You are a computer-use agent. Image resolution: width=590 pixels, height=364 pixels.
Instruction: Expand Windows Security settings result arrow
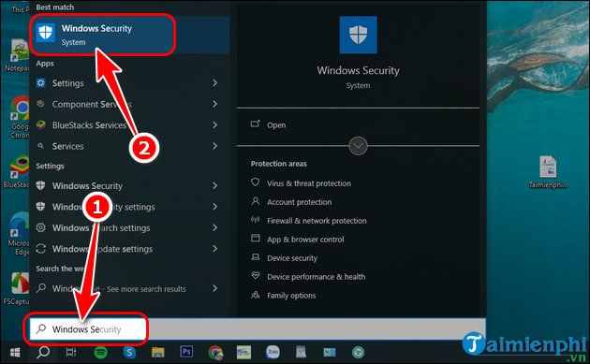(x=214, y=207)
